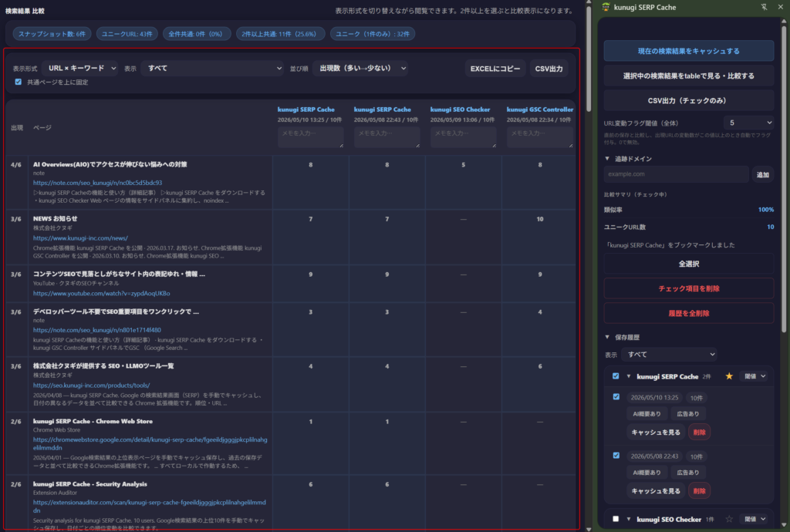Click the スナップショット数: 6件 chip

point(52,34)
